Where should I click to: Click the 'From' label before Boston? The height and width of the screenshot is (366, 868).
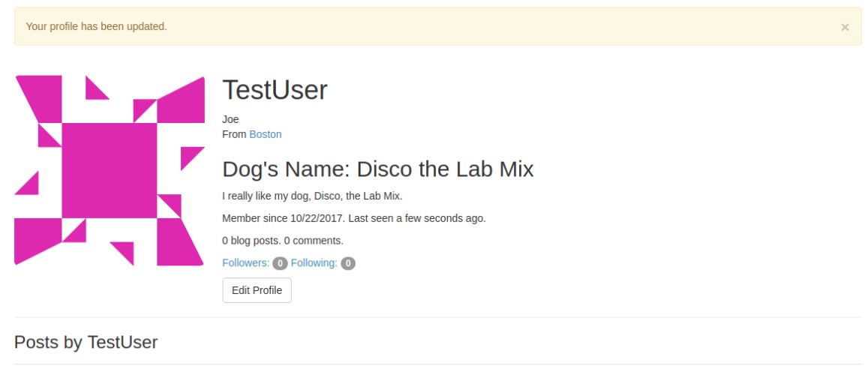234,134
